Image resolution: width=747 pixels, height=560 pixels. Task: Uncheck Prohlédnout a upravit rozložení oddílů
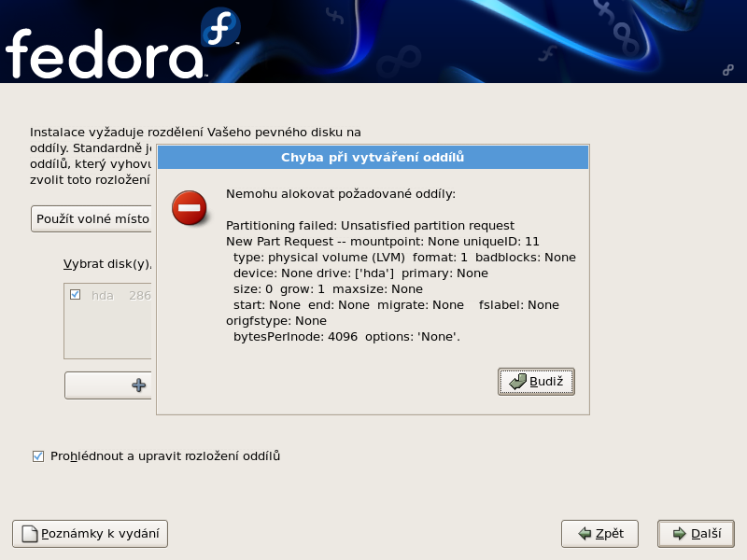(38, 456)
